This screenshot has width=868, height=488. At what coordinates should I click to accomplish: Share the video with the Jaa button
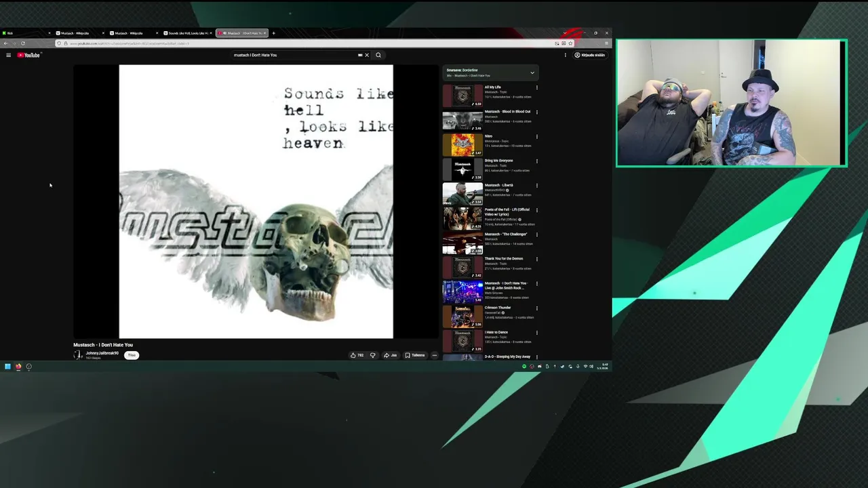click(x=391, y=355)
